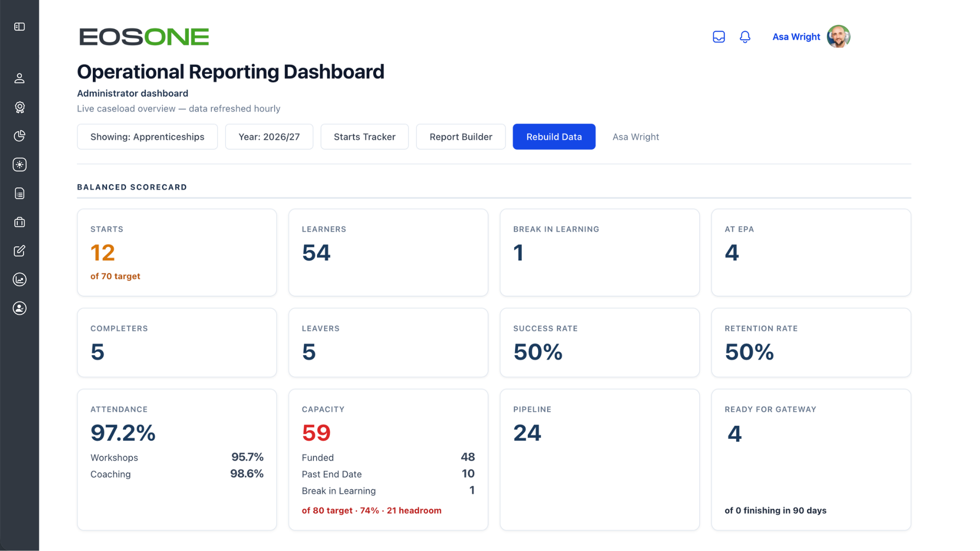The image size is (980, 551).
Task: Open the user account circle sidebar icon
Action: pyautogui.click(x=19, y=308)
